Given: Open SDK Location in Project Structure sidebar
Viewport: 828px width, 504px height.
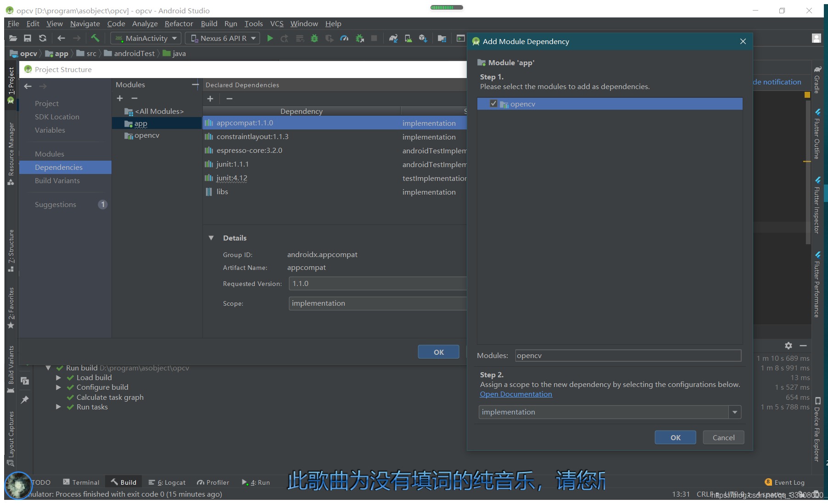Looking at the screenshot, I should pyautogui.click(x=65, y=117).
